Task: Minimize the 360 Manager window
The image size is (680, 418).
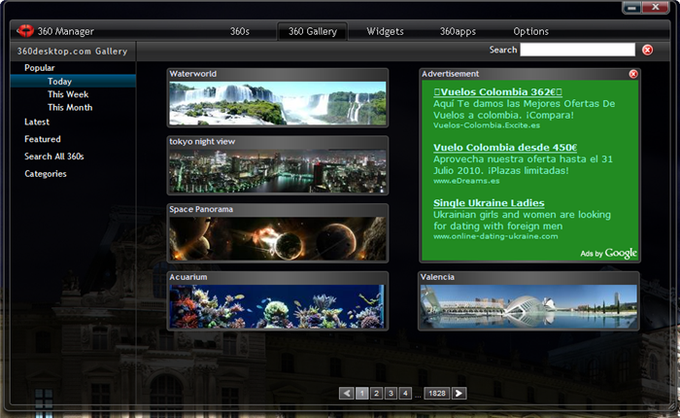Action: [632, 7]
